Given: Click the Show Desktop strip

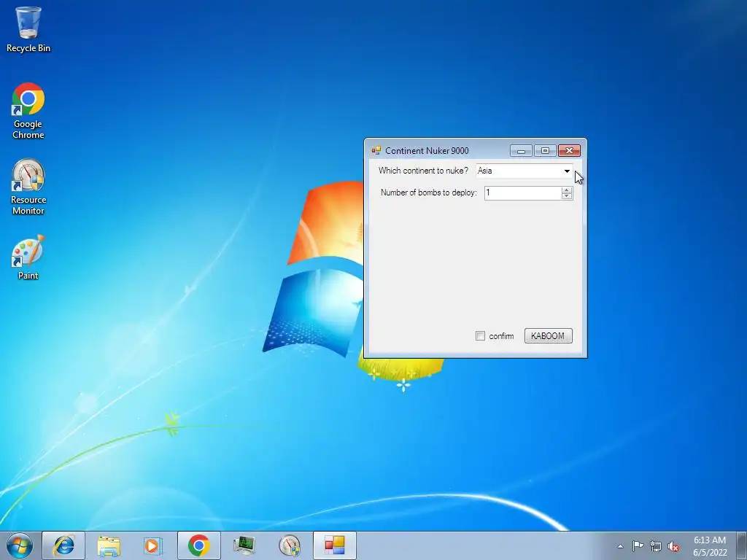Looking at the screenshot, I should (741, 545).
